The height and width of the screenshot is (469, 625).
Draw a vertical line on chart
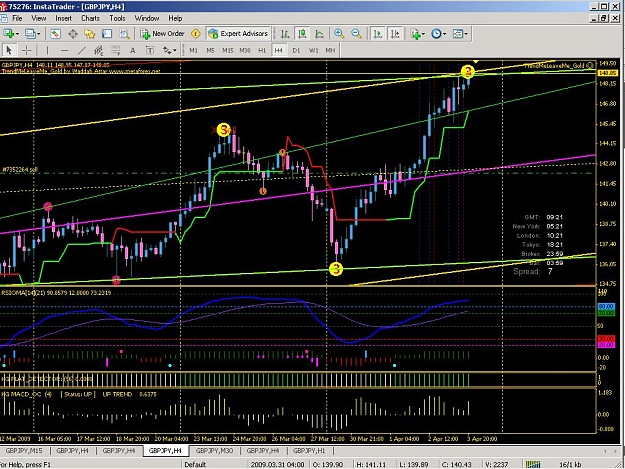pos(47,51)
